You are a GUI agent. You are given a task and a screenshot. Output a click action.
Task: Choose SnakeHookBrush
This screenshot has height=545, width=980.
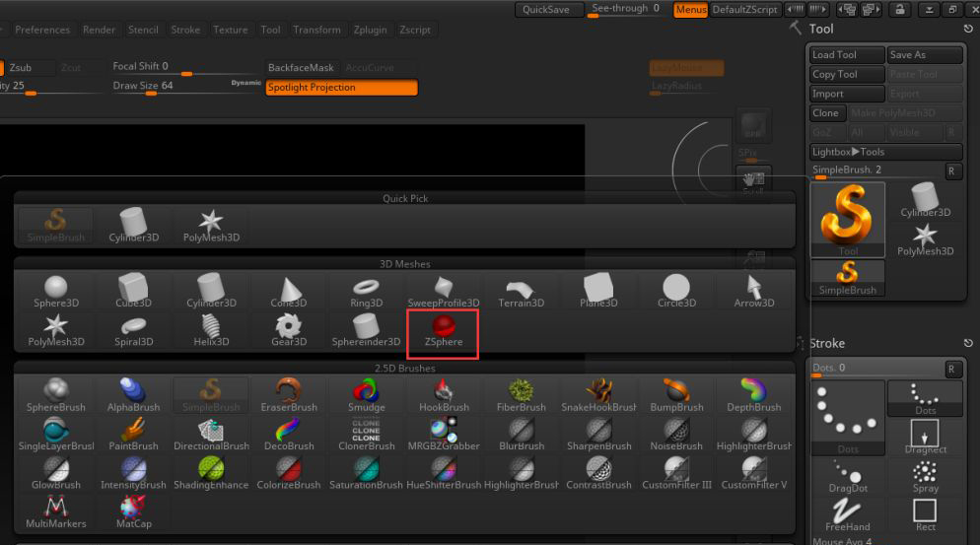(598, 396)
